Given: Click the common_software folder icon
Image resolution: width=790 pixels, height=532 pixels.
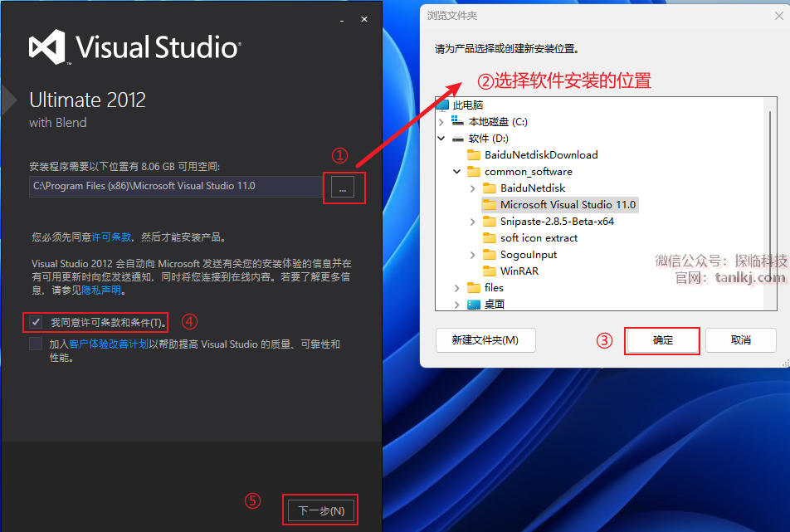Looking at the screenshot, I should coord(474,171).
